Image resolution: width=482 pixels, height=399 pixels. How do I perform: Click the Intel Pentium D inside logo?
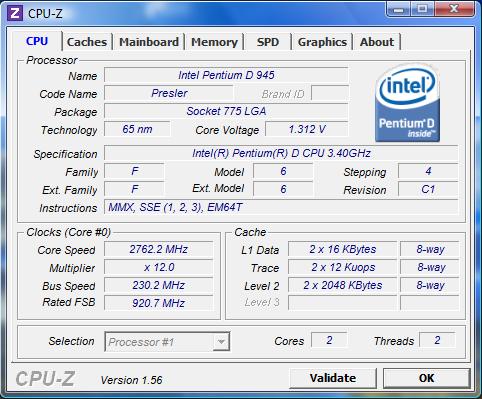[x=407, y=103]
